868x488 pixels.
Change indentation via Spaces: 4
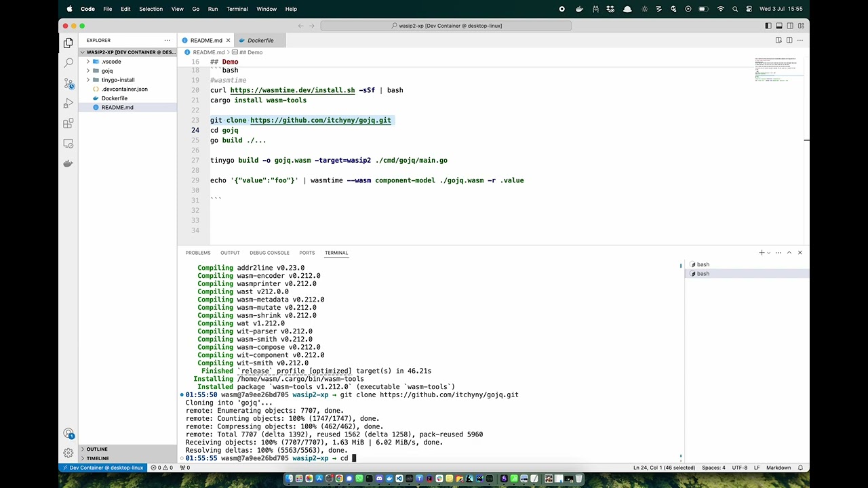(713, 468)
